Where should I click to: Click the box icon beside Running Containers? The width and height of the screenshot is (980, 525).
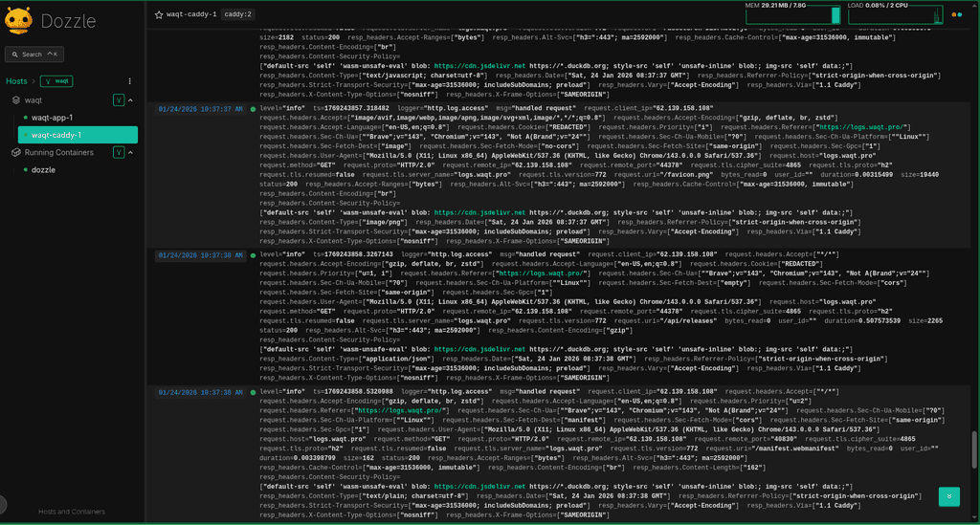[x=16, y=152]
